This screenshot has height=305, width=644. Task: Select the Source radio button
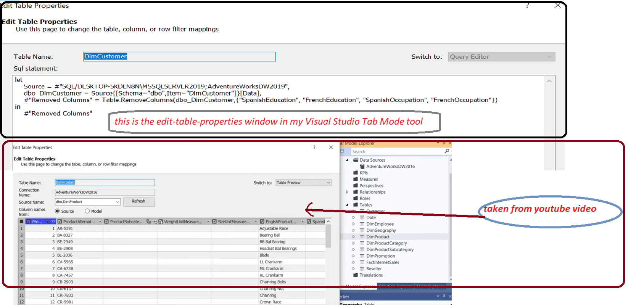(57, 211)
